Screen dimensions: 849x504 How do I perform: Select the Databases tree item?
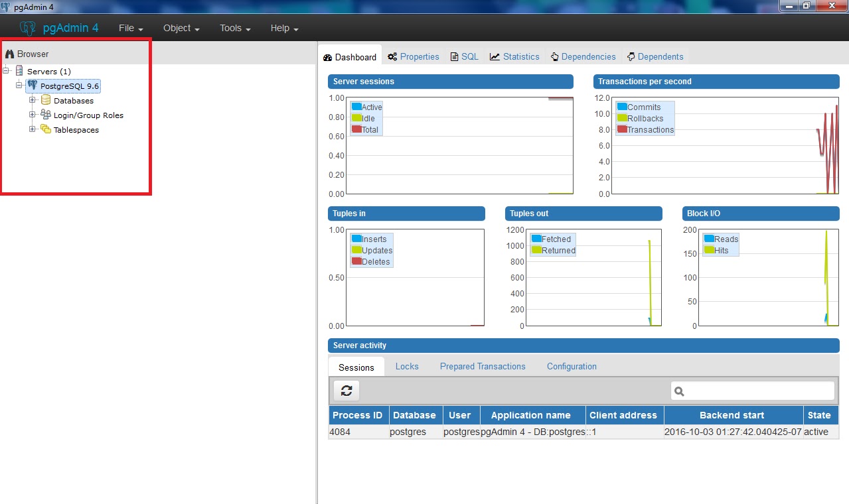coord(74,101)
